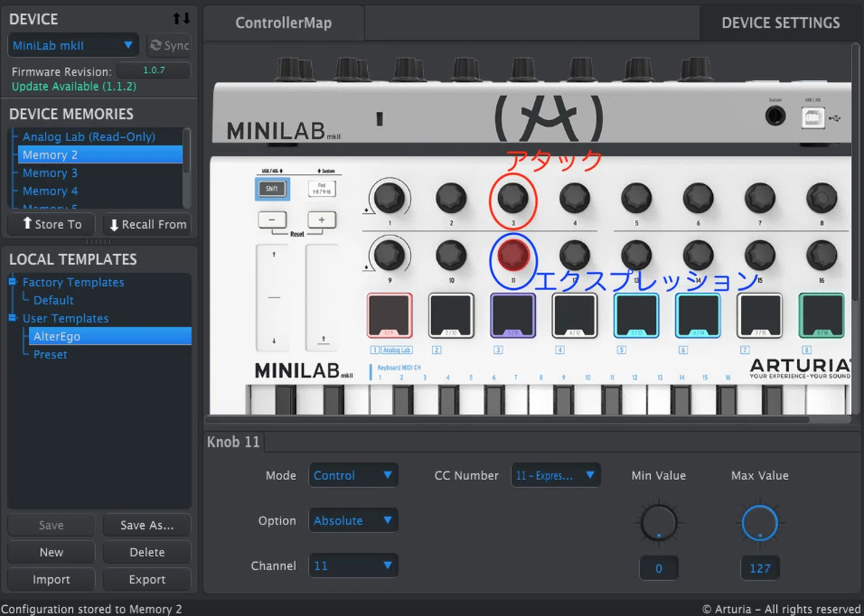This screenshot has height=616, width=864.
Task: Click the octave plus button
Action: point(322,220)
